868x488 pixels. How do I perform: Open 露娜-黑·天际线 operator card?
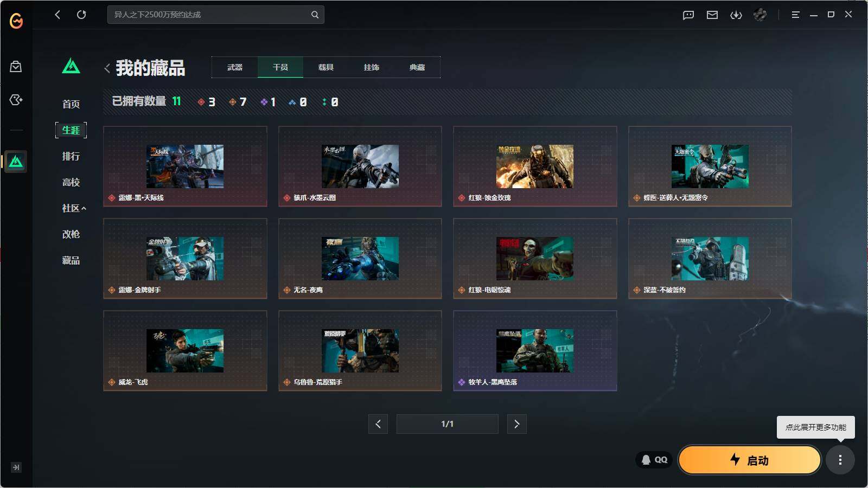185,166
